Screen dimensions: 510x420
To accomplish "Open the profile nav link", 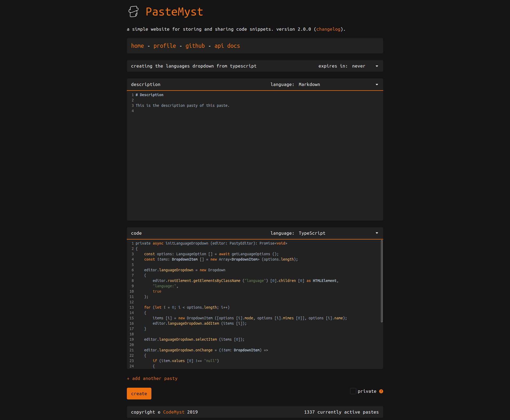I will pyautogui.click(x=164, y=46).
